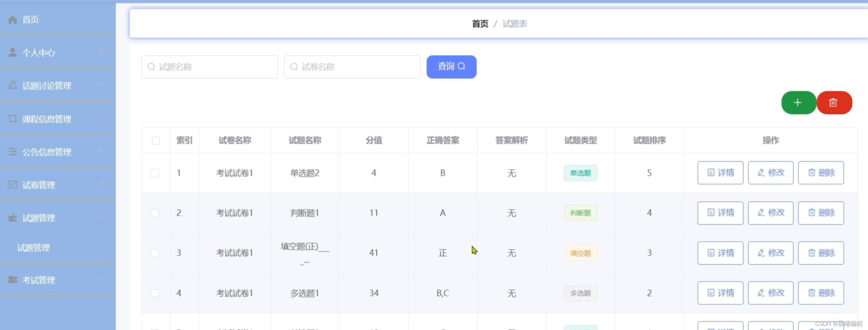868x330 pixels.
Task: Expand the 话题讨论管理 menu chevron
Action: (x=101, y=85)
